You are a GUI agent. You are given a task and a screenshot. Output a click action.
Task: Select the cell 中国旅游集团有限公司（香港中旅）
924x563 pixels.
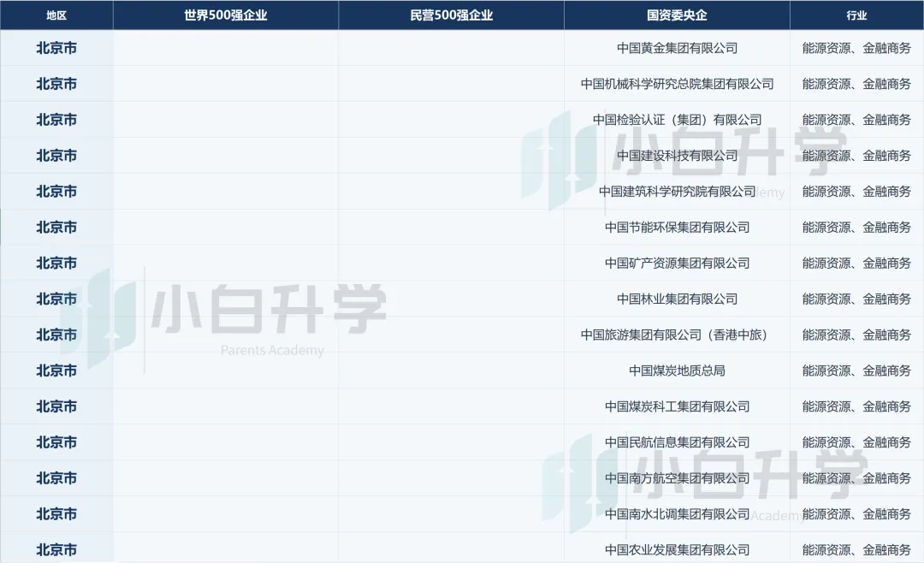click(x=677, y=335)
